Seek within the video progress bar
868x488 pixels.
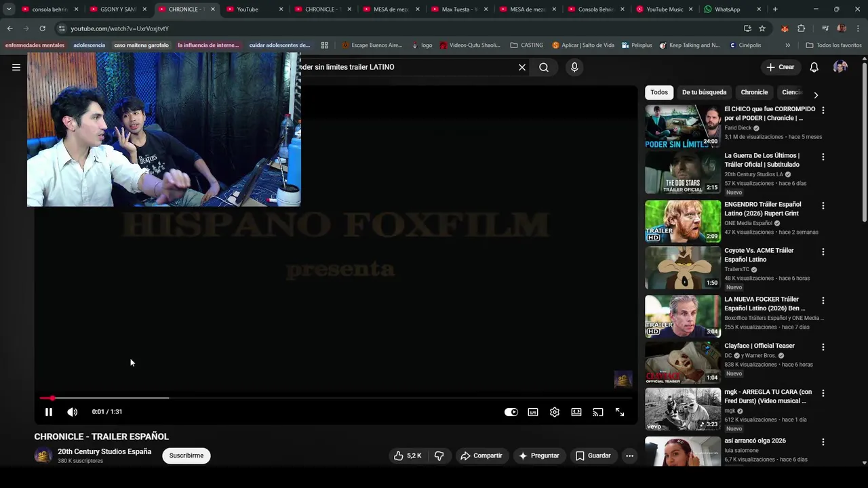pos(336,398)
